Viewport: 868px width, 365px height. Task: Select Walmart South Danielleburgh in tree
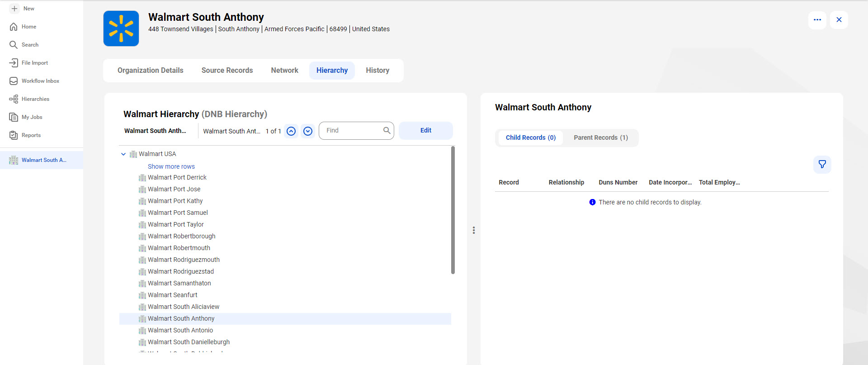[x=189, y=342]
